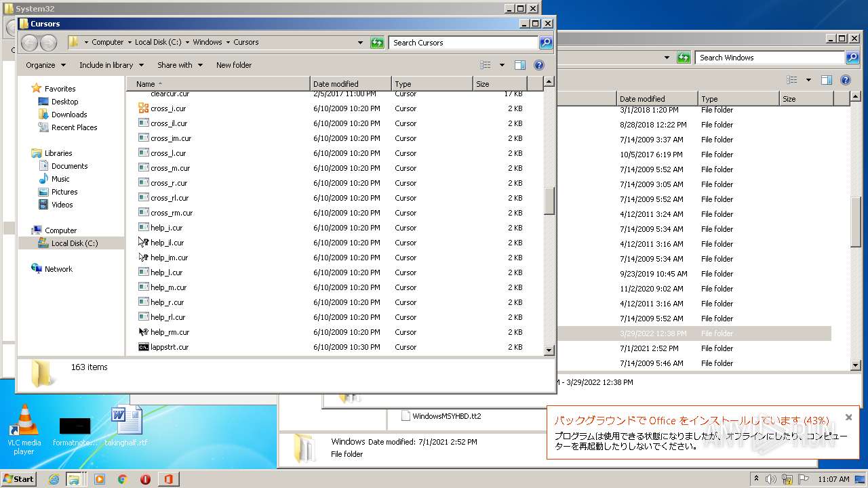Sort by Date modified in Windows window

pos(657,99)
